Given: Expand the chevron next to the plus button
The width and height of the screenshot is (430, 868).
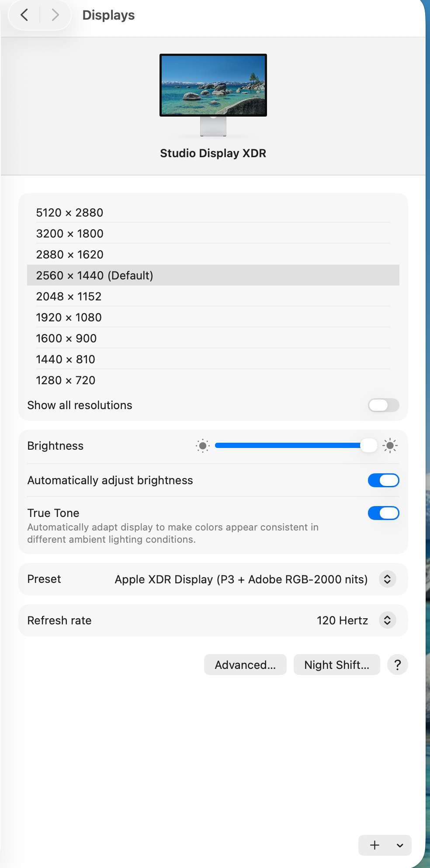Looking at the screenshot, I should (400, 845).
